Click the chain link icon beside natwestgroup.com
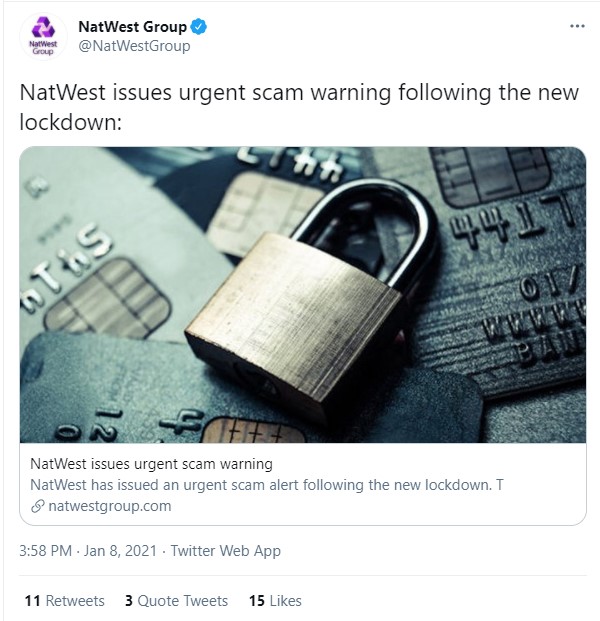This screenshot has width=600, height=621. point(37,506)
